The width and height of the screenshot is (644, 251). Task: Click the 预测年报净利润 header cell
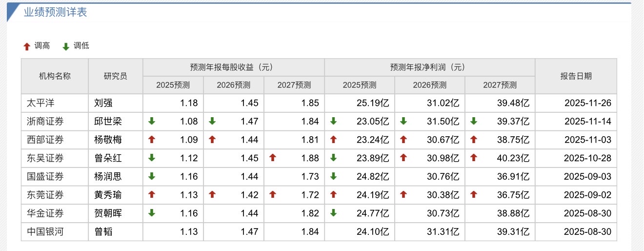click(429, 67)
